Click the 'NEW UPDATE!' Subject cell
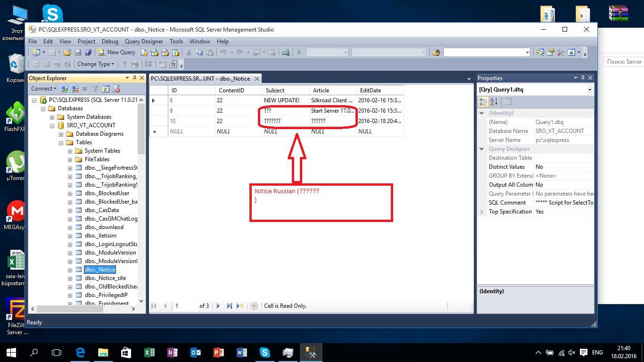 coord(286,100)
